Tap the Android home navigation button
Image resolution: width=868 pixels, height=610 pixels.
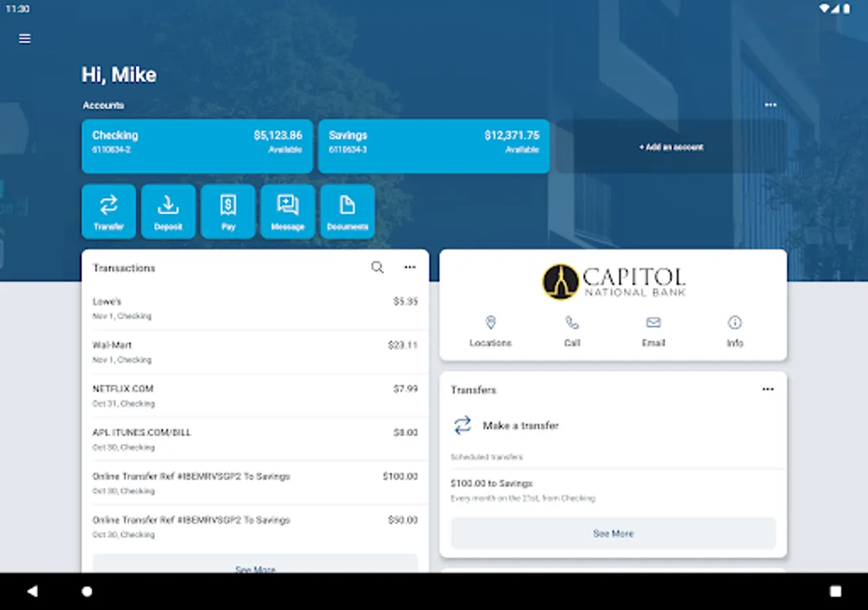(x=87, y=592)
